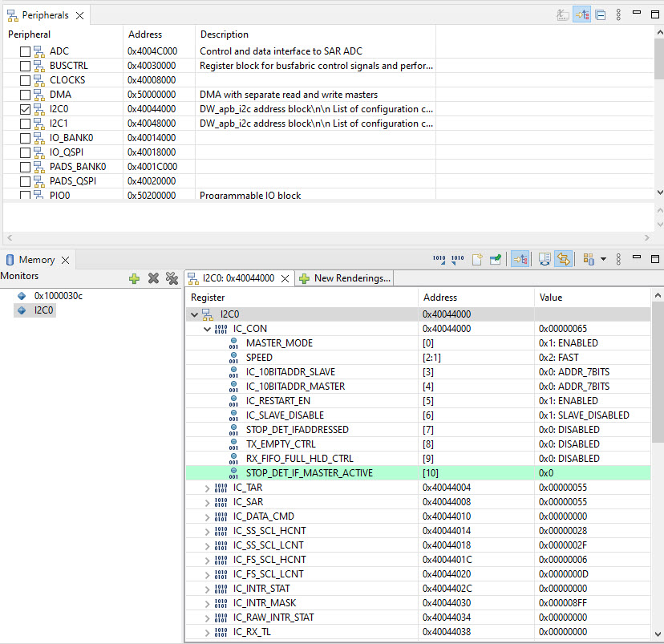Viewport: 664px width, 644px height.
Task: Open the Switch Memory Monitor dropdown arrow
Action: (603, 260)
